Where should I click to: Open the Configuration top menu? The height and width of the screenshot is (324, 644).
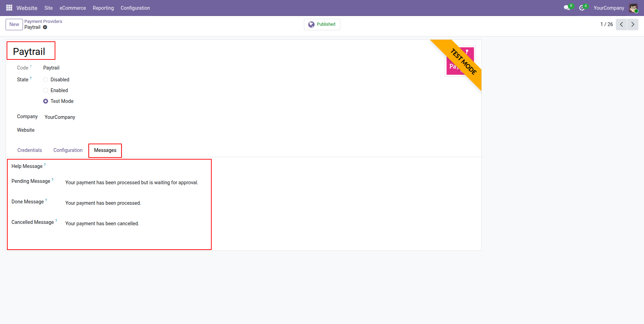[135, 8]
